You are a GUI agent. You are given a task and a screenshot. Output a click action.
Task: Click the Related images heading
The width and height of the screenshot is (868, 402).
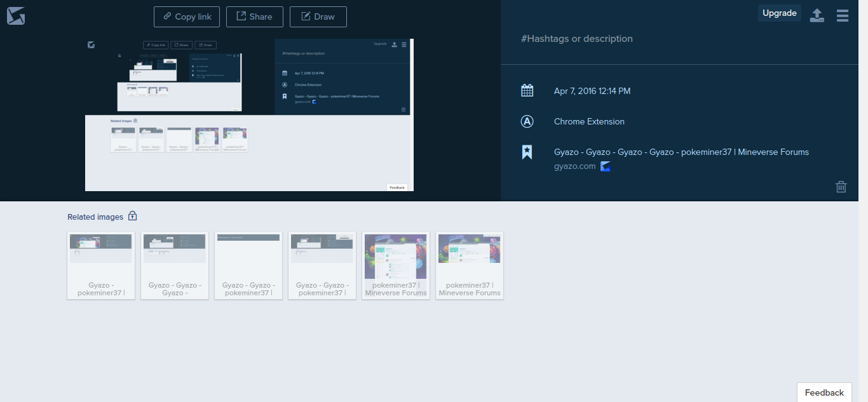coord(95,217)
